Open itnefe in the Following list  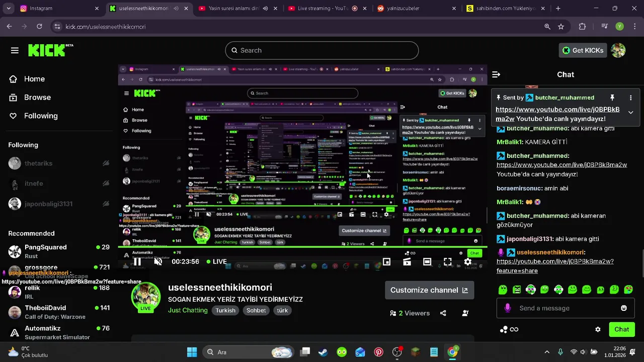59,184
